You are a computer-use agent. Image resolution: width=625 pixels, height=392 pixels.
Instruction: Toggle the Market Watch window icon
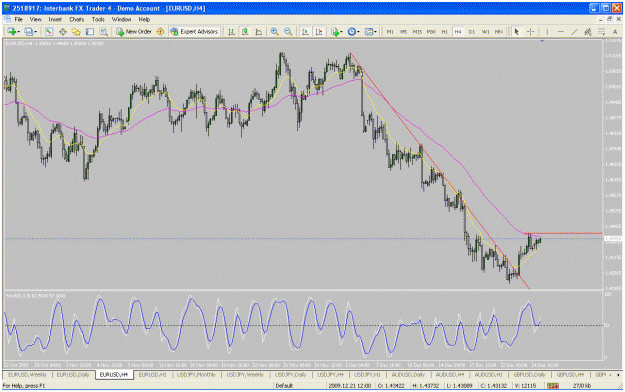49,32
